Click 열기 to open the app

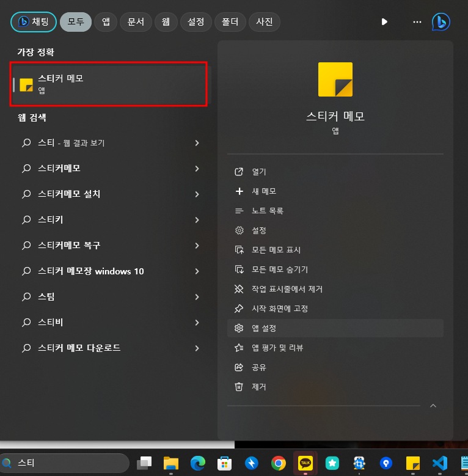tap(335, 172)
